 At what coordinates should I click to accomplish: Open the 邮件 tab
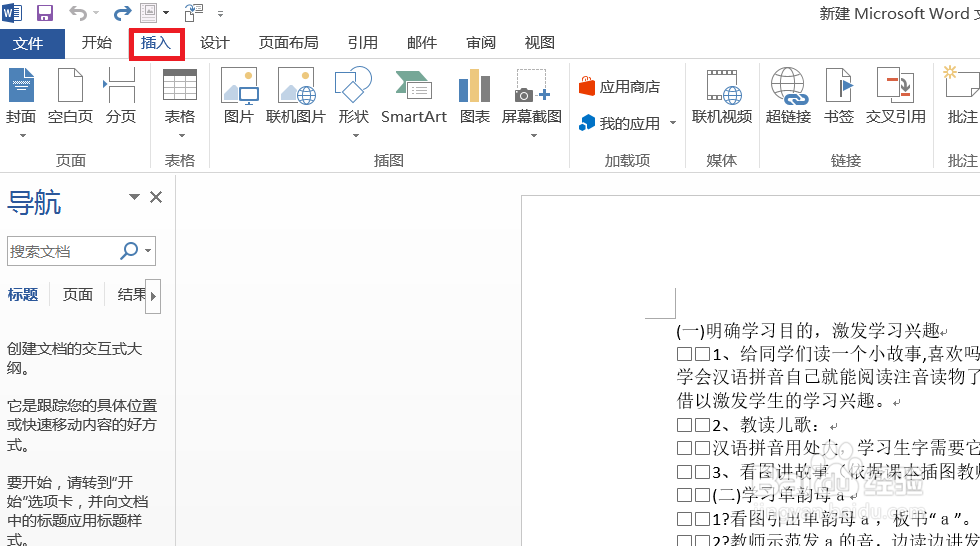[422, 42]
